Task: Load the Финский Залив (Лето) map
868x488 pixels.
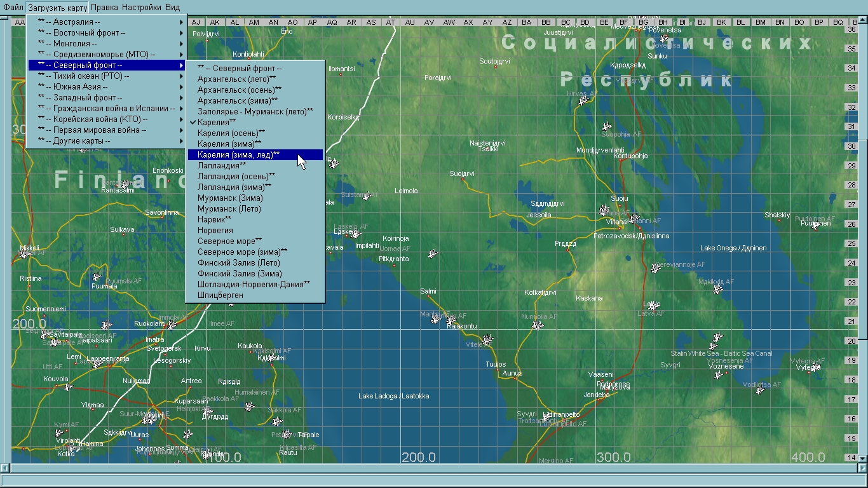Action: tap(255, 262)
